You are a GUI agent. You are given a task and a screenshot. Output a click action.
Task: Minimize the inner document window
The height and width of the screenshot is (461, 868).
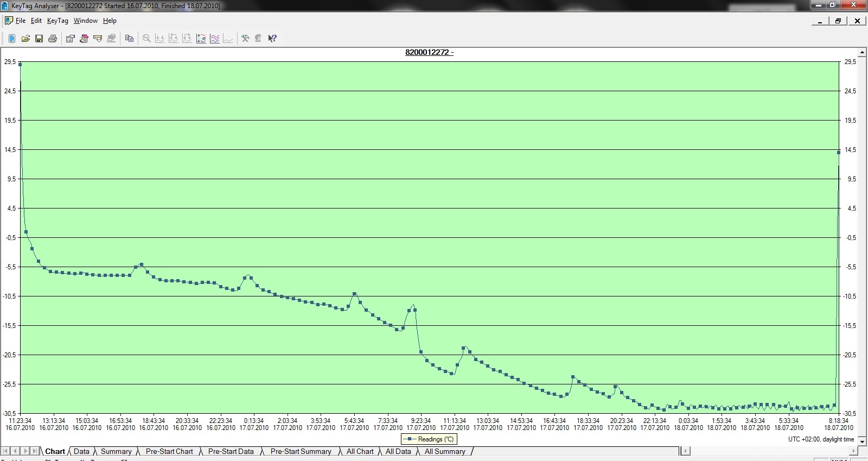coord(820,21)
